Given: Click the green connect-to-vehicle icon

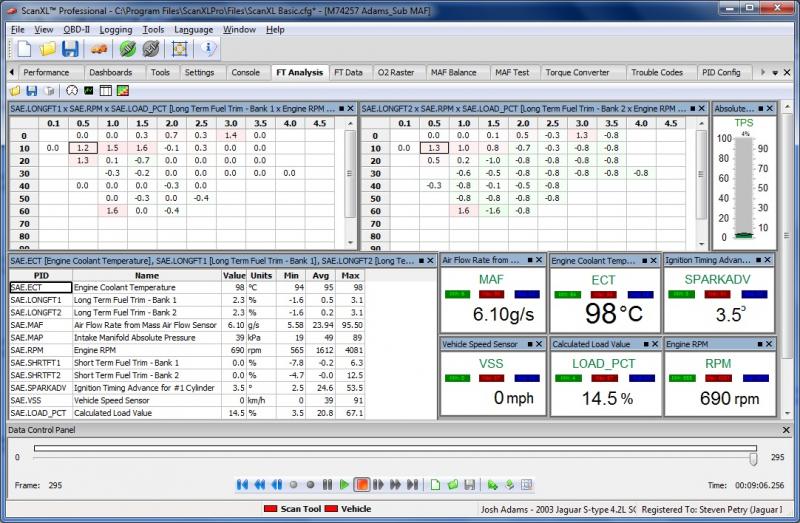Looking at the screenshot, I should pos(128,49).
